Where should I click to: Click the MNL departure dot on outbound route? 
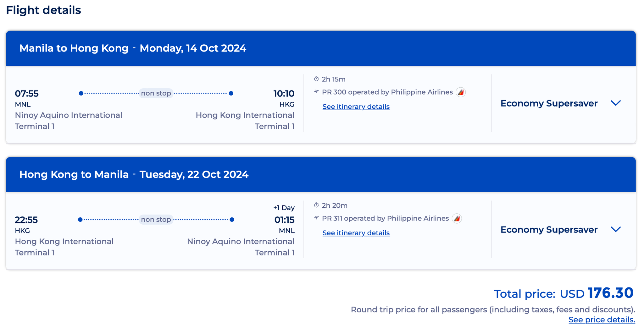click(x=81, y=93)
